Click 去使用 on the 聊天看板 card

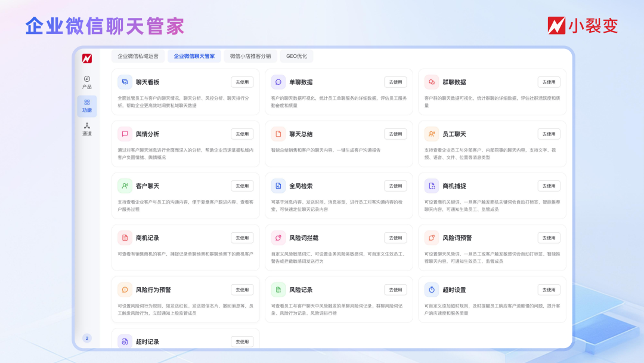242,82
